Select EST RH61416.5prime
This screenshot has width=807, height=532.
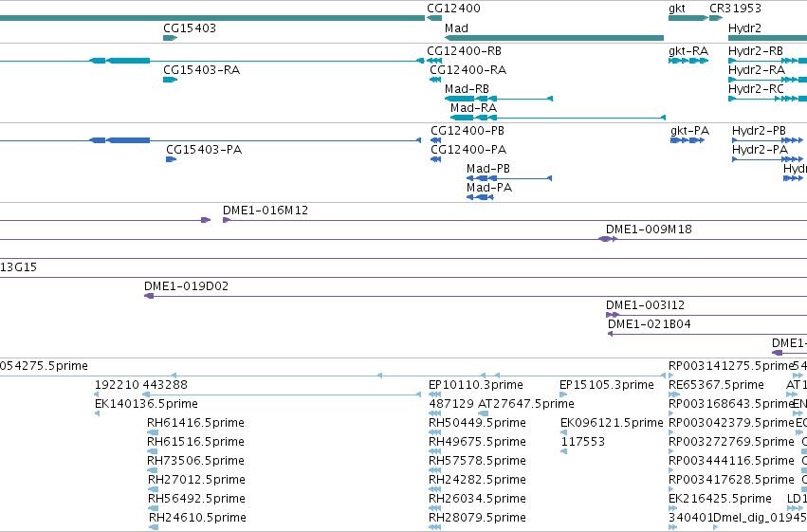(195, 423)
